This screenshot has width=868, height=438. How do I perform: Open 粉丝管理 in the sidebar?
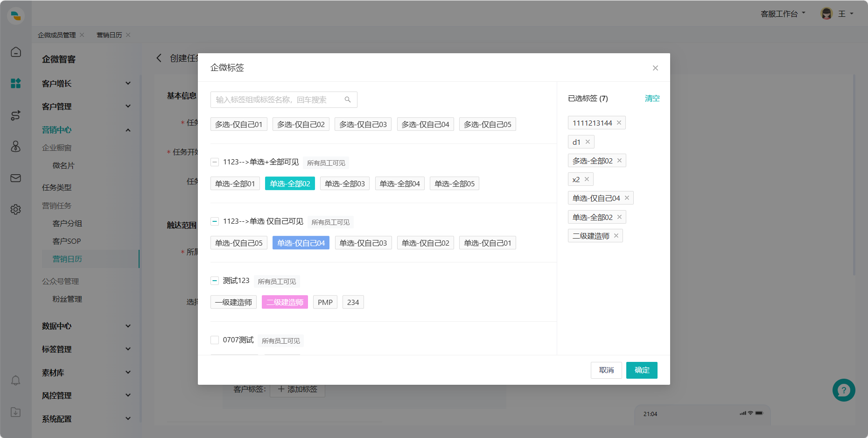(x=67, y=299)
